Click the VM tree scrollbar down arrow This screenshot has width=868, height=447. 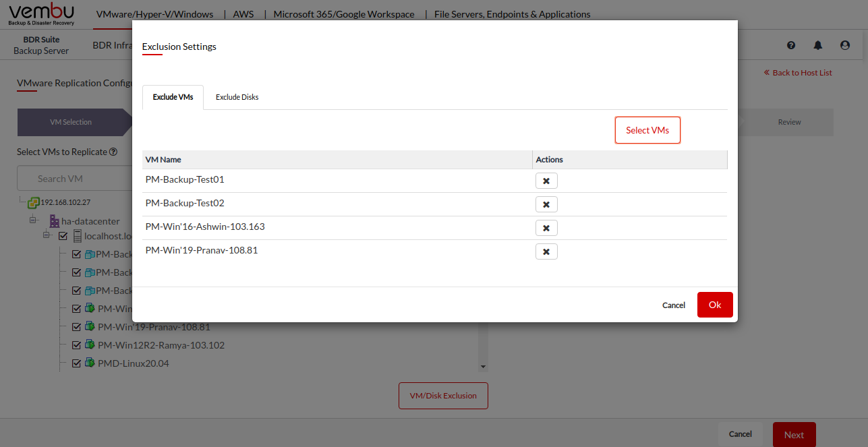pyautogui.click(x=483, y=367)
